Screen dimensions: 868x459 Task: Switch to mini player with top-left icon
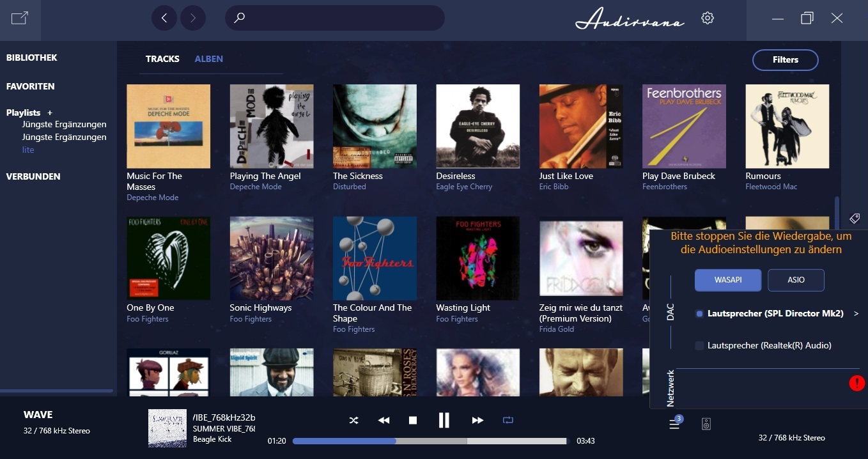(x=20, y=18)
